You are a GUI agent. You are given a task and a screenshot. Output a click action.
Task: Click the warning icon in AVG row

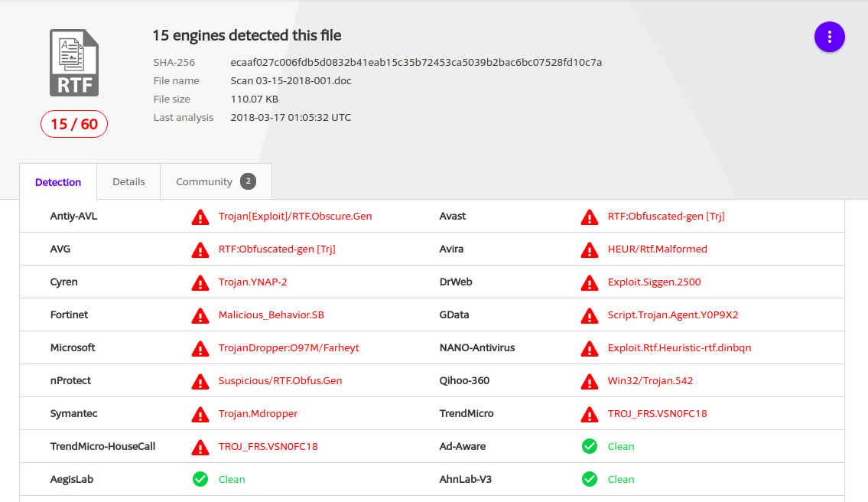200,250
